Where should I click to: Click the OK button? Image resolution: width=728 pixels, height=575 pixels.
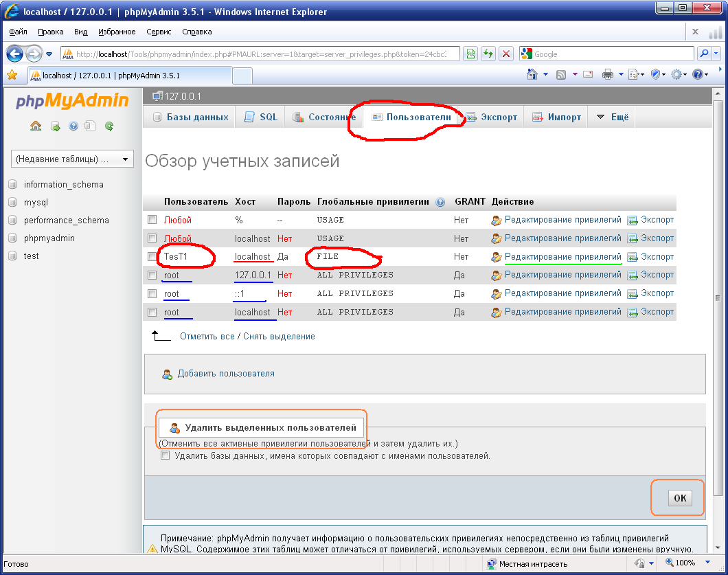coord(680,498)
